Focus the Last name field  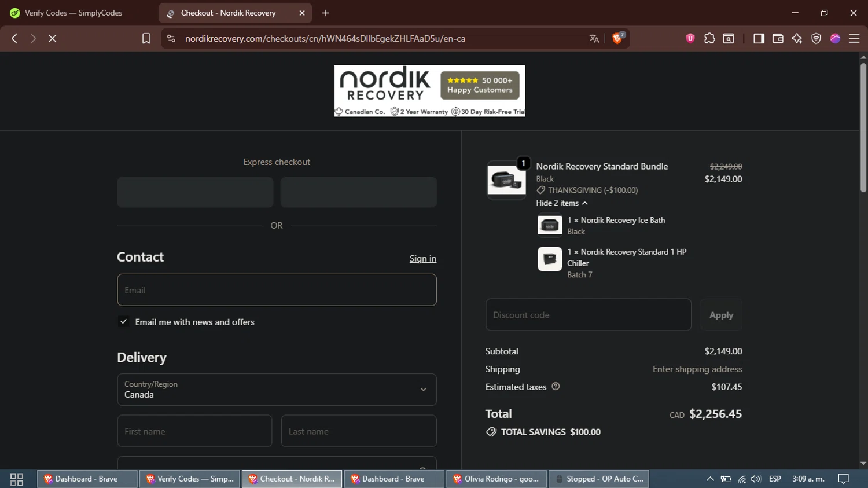359,431
